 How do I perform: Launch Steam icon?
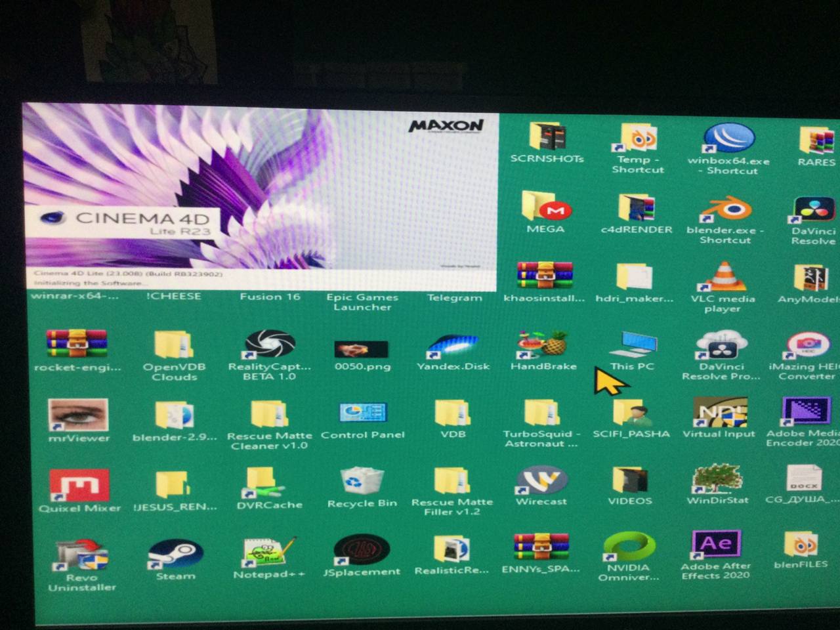(175, 555)
